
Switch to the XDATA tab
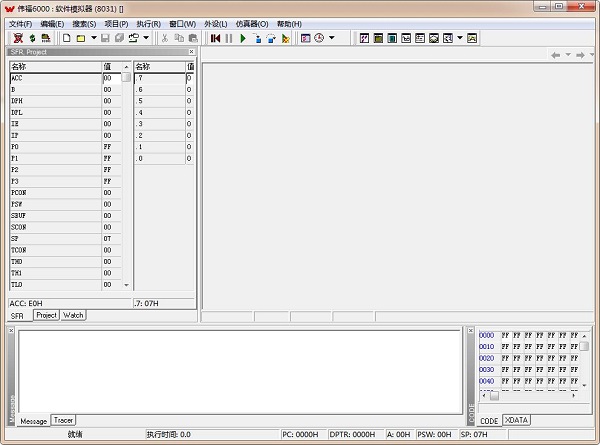pyautogui.click(x=517, y=420)
